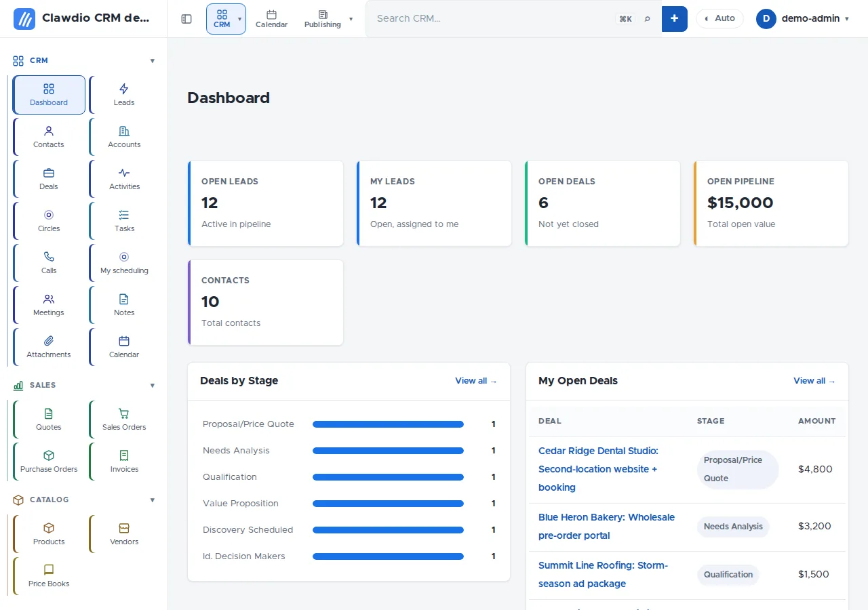Click the demo-admin avatar circle
Viewport: 868px width, 610px height.
(766, 19)
